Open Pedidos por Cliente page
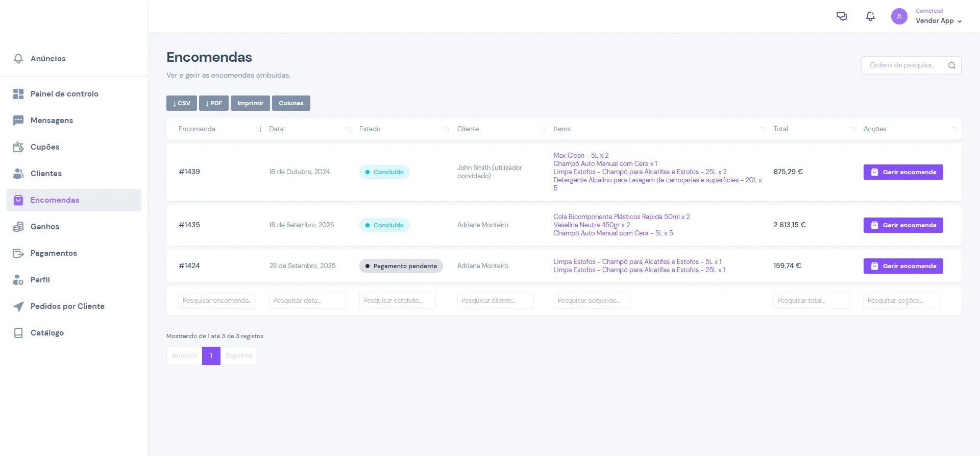 coord(67,306)
